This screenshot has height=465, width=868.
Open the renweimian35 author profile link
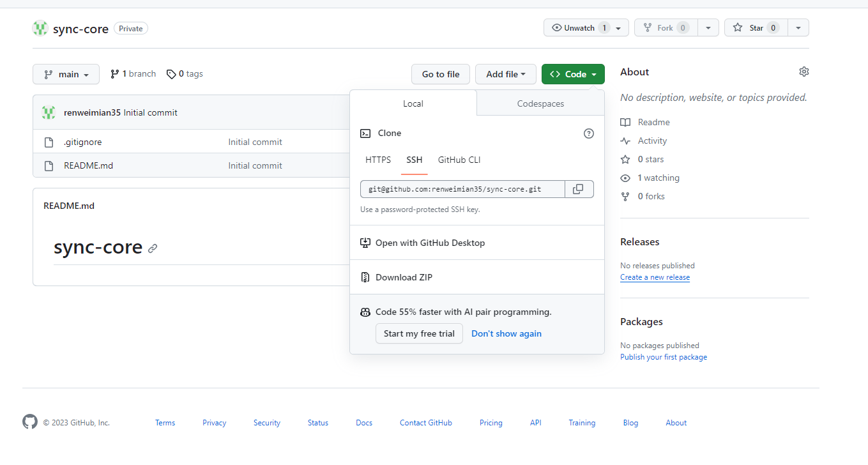point(93,112)
